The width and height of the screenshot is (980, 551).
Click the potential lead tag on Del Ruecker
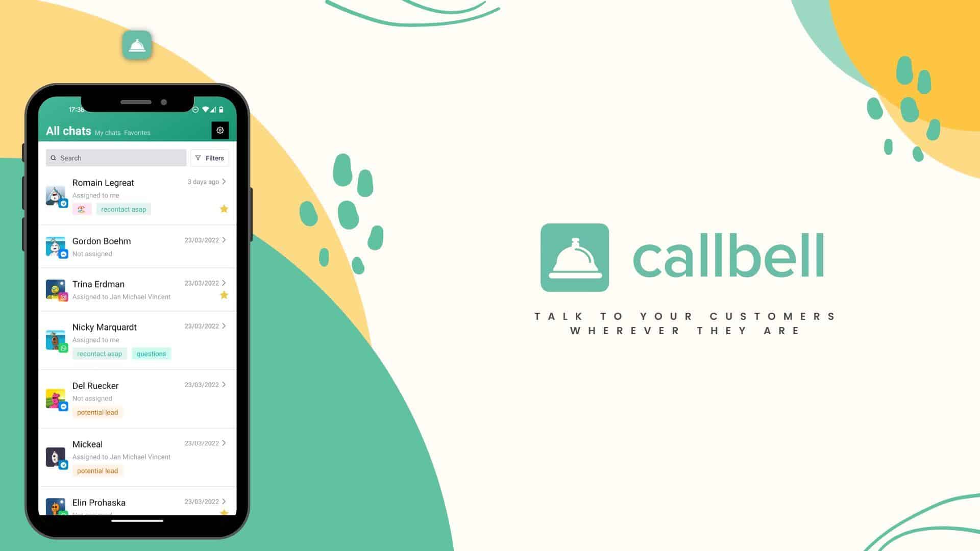[97, 412]
